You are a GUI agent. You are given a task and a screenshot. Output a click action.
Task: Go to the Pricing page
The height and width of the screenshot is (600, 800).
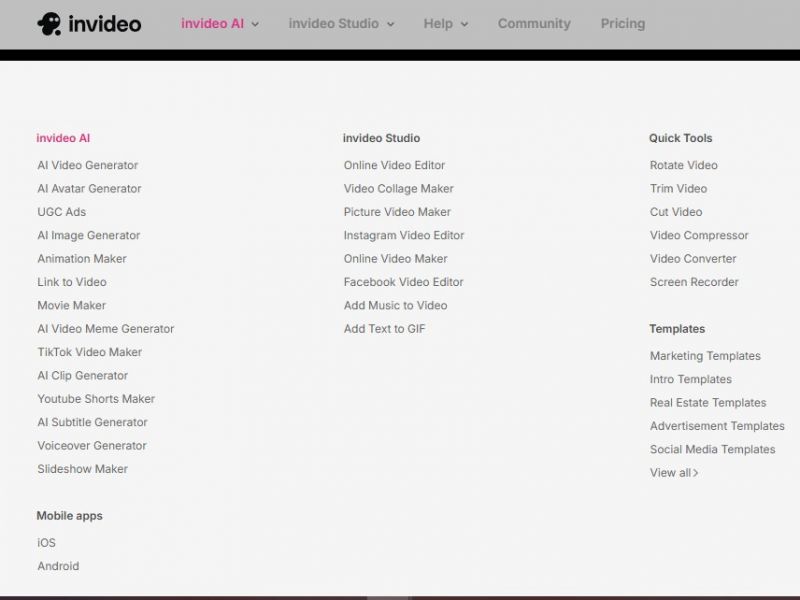coord(623,23)
